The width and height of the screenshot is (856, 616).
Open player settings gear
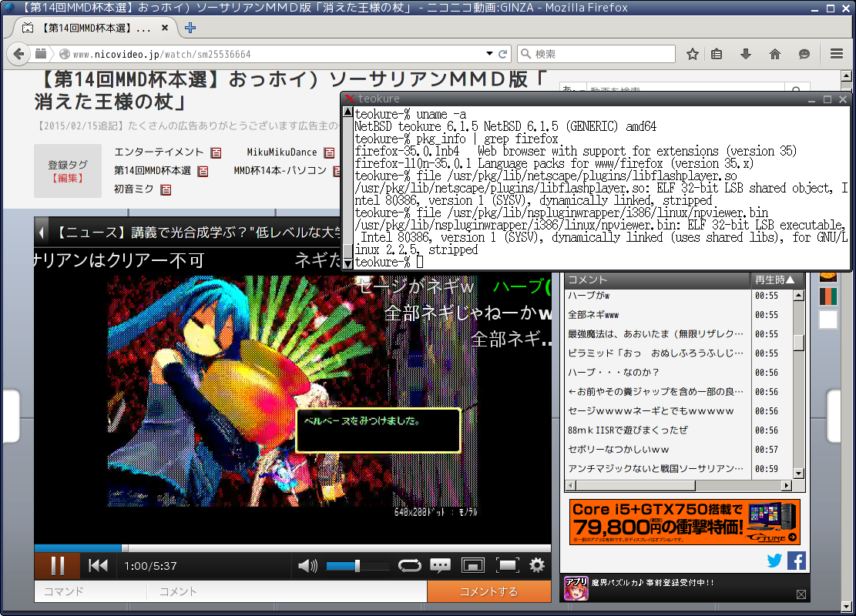tap(537, 566)
